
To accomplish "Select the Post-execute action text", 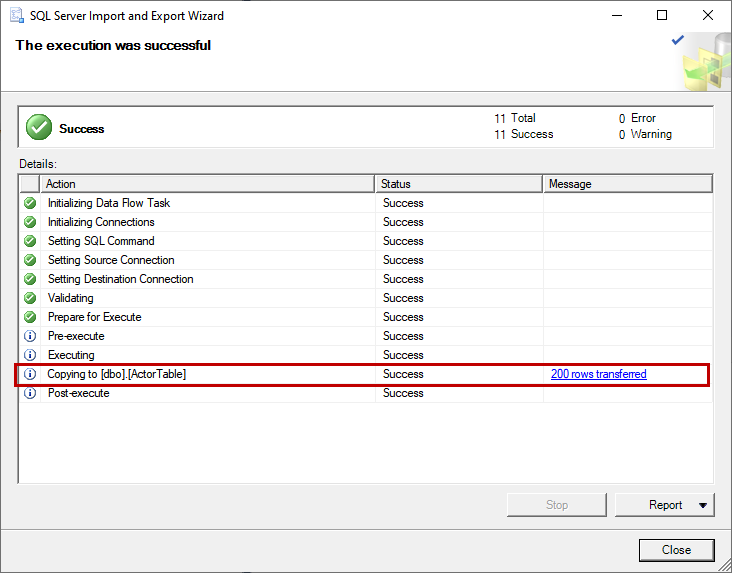I will point(78,393).
